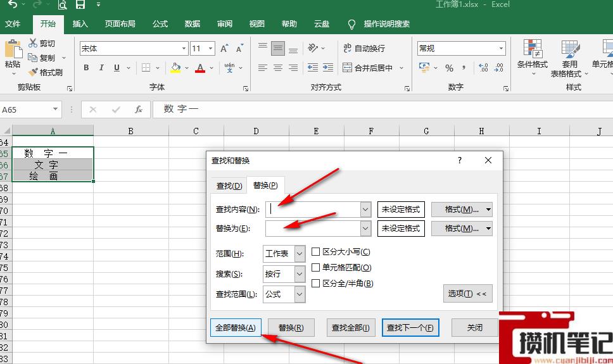Apply Underline formatting
This screenshot has height=364, width=613.
(x=117, y=68)
